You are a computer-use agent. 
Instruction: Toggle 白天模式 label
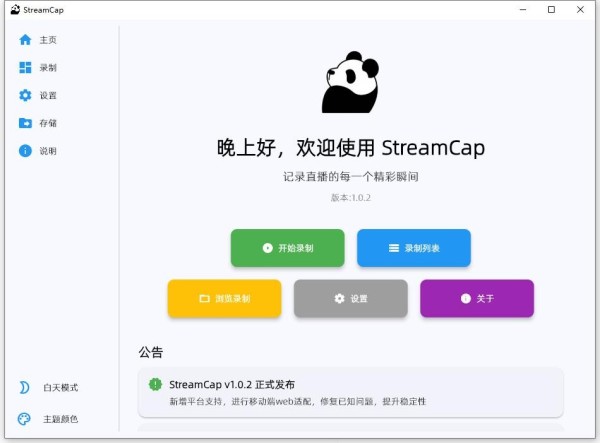click(x=60, y=388)
